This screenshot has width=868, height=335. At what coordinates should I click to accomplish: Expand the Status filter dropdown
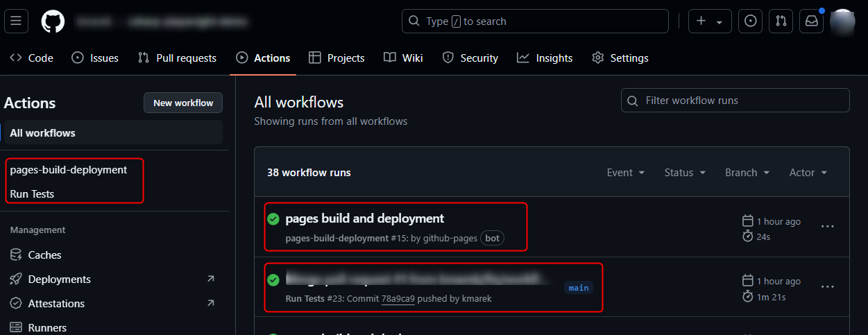[685, 173]
